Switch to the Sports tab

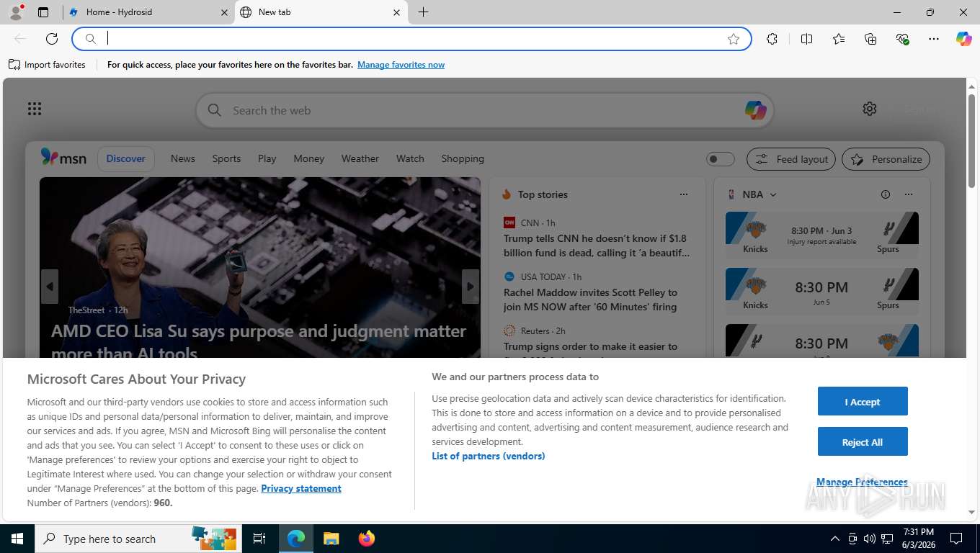coord(226,158)
